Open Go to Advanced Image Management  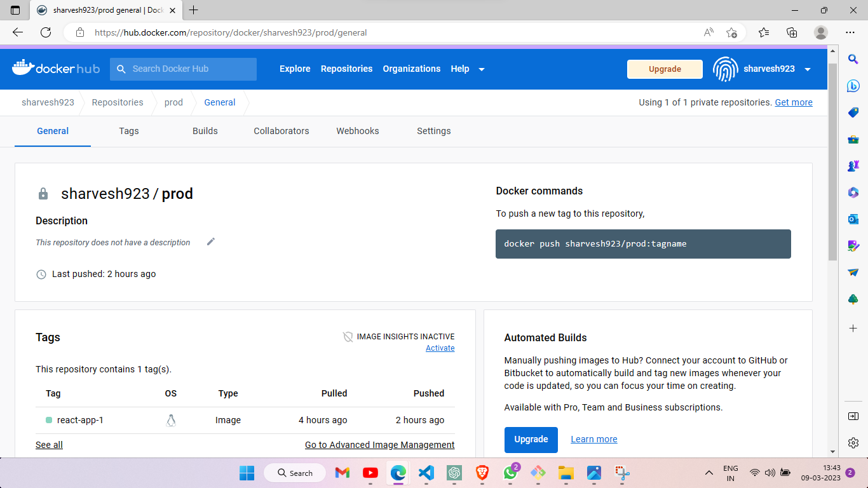pos(379,445)
